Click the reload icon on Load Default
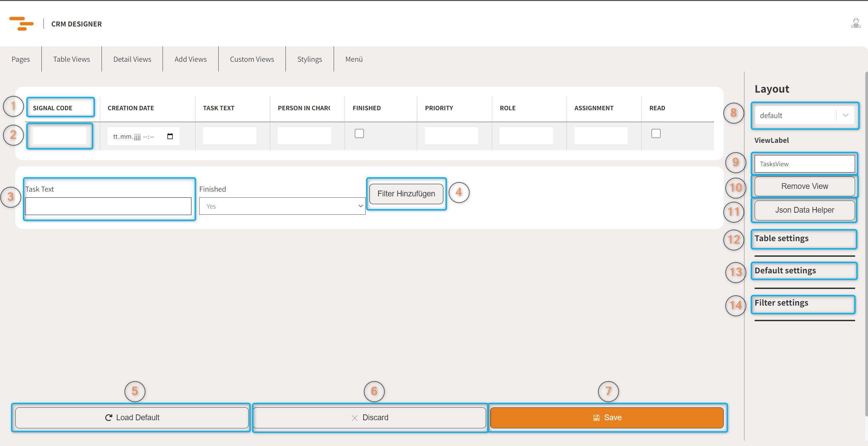This screenshot has height=446, width=868. pos(109,418)
